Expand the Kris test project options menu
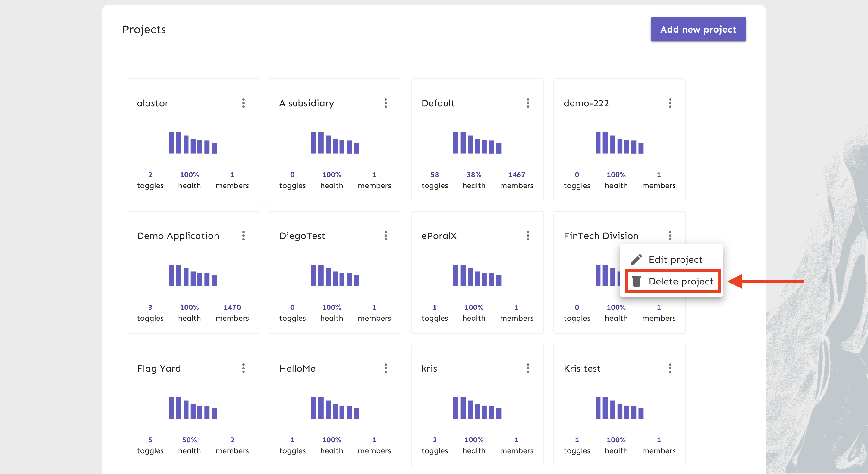The image size is (868, 474). point(670,368)
